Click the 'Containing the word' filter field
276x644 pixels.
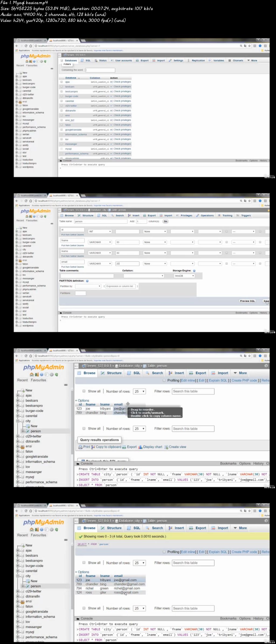(x=100, y=70)
